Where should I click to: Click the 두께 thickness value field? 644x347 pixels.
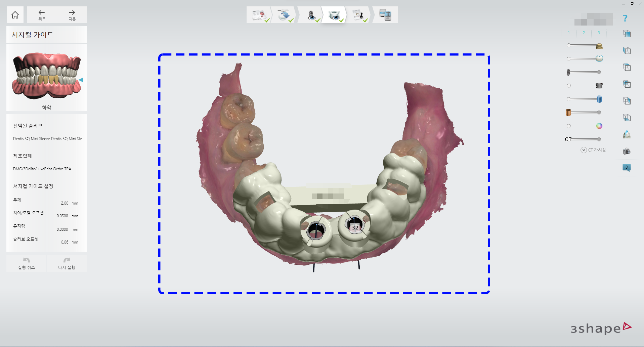coord(65,203)
